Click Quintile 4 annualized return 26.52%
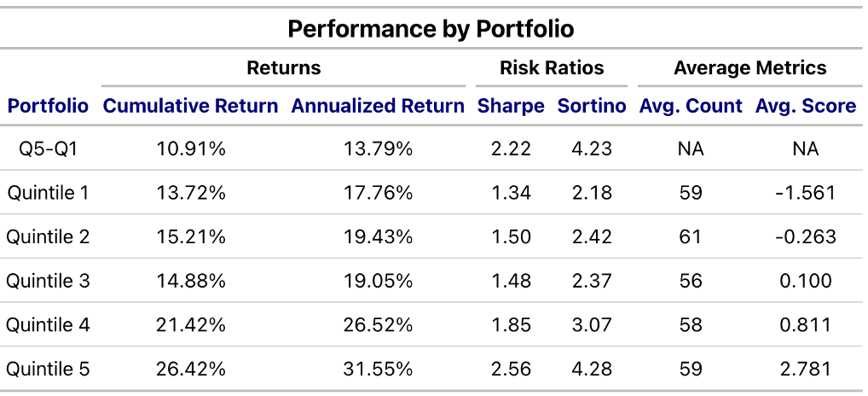Screen dimensions: 868x396 pyautogui.click(x=378, y=325)
